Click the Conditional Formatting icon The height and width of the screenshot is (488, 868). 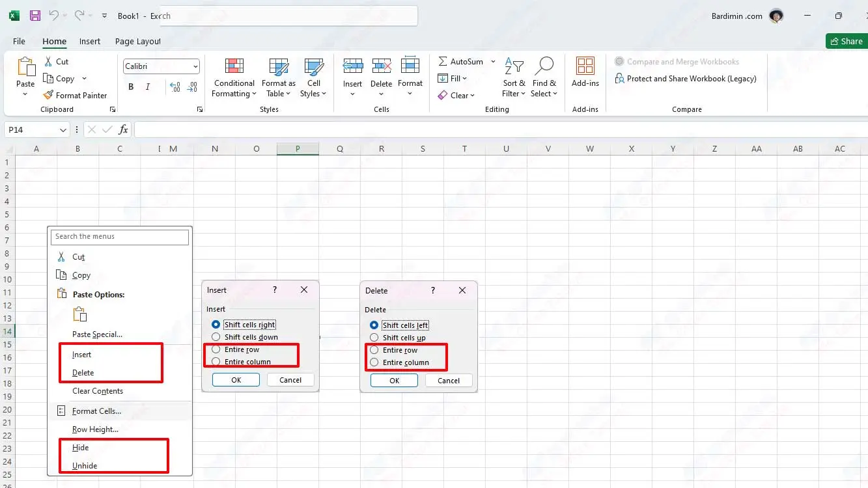click(234, 66)
